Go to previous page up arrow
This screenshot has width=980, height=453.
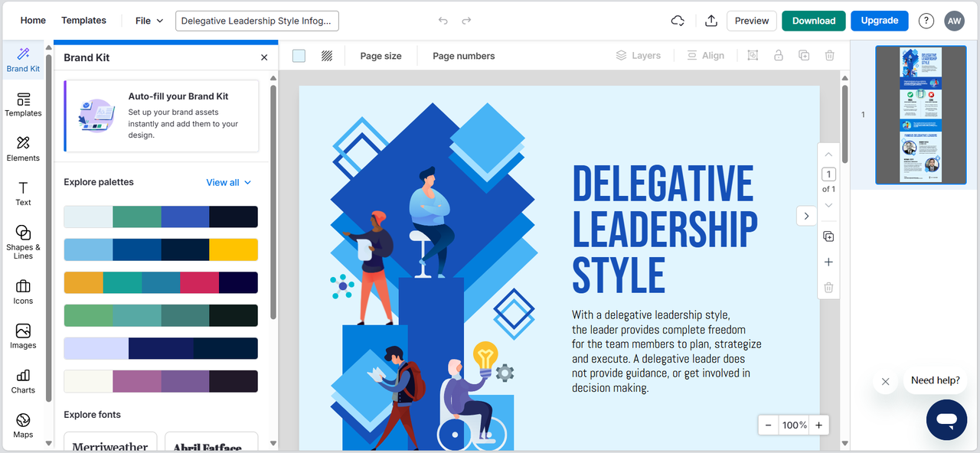(x=828, y=155)
